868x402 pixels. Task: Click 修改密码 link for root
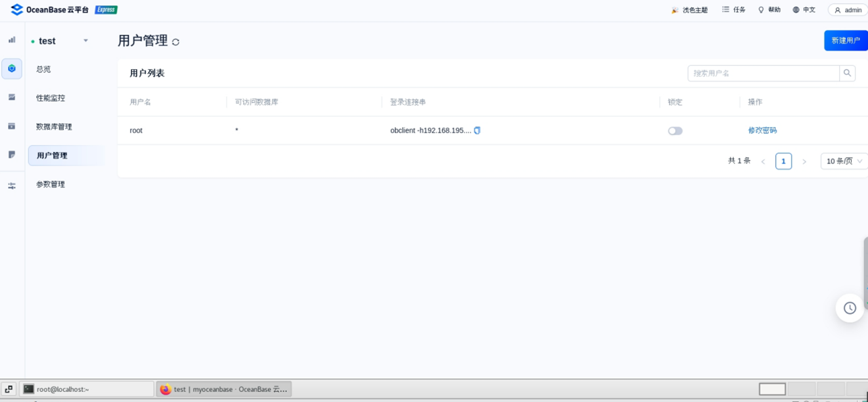(x=762, y=130)
